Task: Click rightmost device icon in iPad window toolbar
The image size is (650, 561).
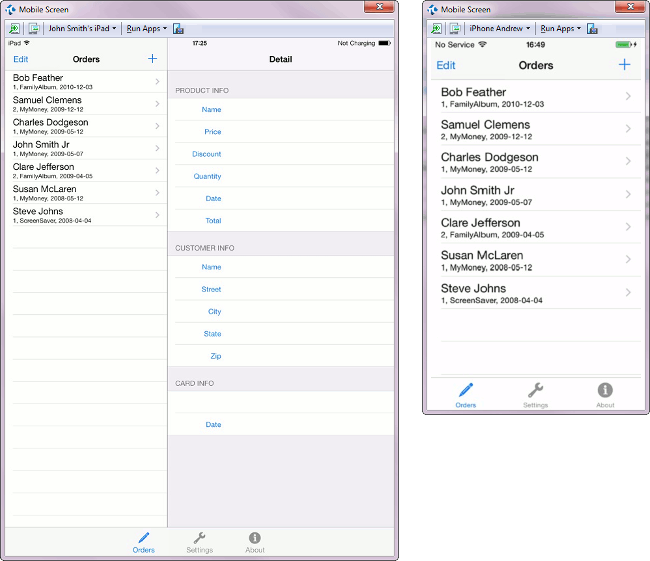Action: pyautogui.click(x=178, y=29)
